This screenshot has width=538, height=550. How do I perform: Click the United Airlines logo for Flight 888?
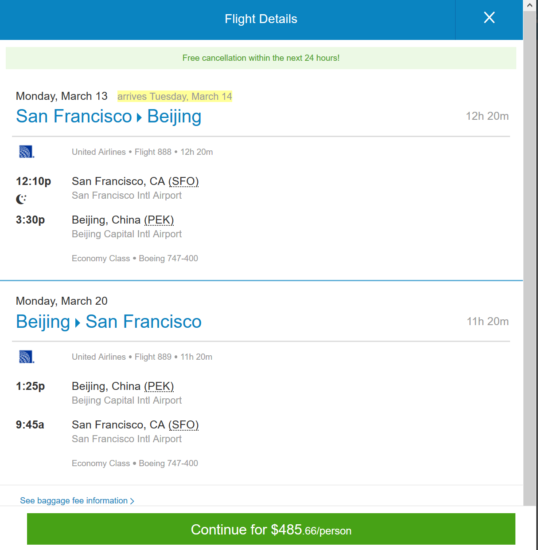pos(26,152)
